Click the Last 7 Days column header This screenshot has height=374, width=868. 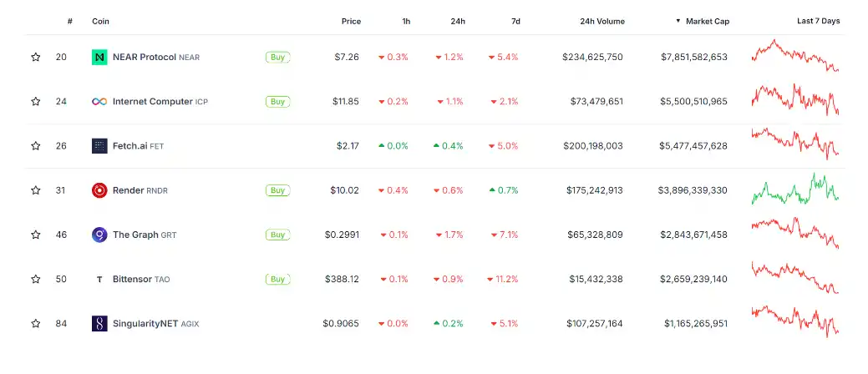pyautogui.click(x=818, y=21)
